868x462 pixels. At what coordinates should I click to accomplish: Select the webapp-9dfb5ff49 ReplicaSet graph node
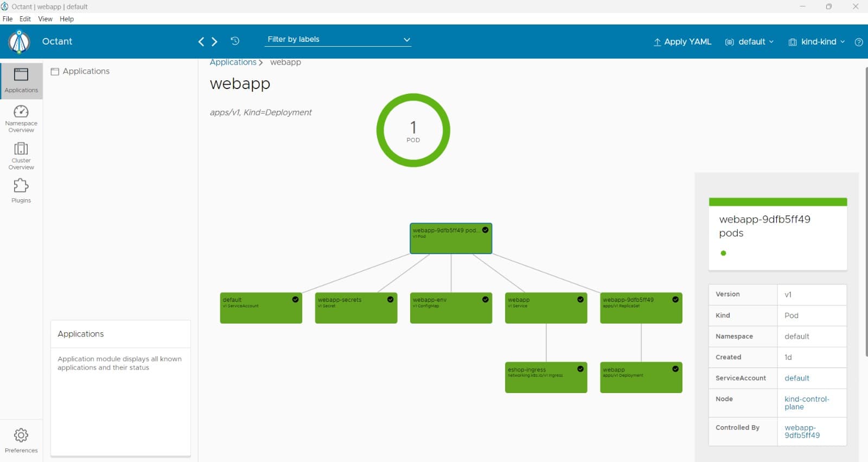click(x=641, y=308)
